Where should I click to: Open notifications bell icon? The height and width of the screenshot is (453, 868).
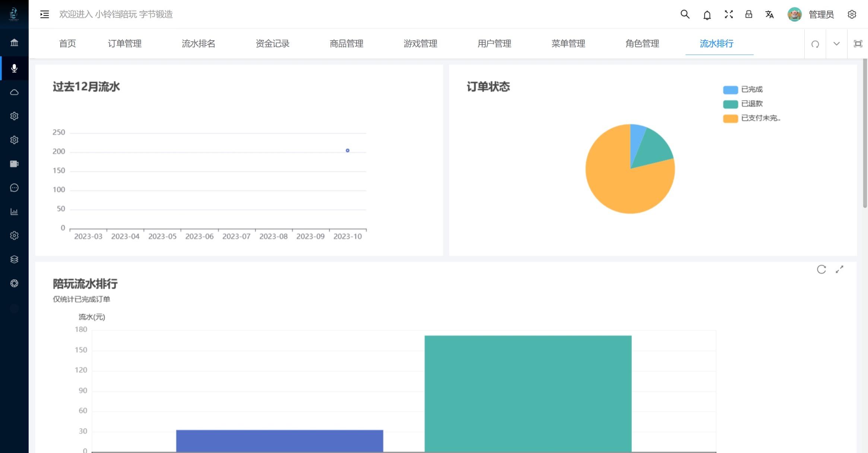coord(707,15)
